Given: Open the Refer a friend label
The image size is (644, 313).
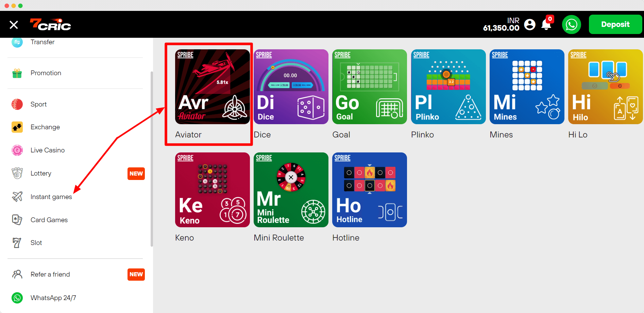Looking at the screenshot, I should (50, 274).
